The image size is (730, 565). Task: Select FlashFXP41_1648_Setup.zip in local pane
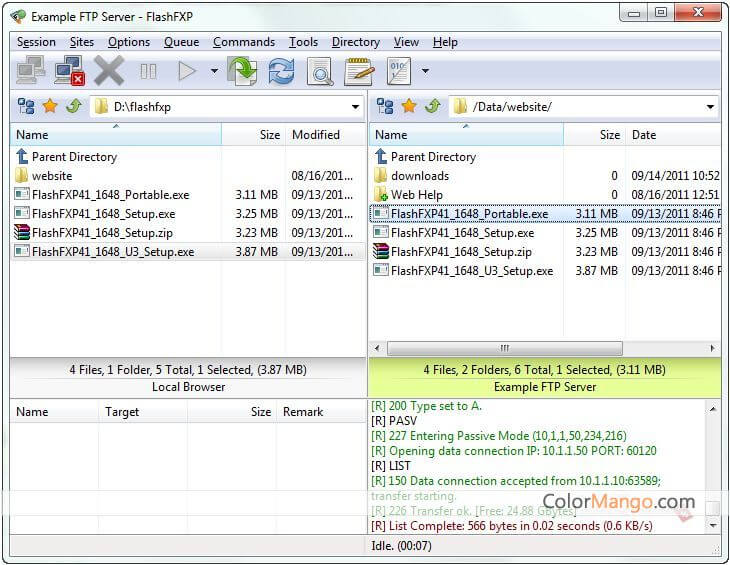(102, 233)
